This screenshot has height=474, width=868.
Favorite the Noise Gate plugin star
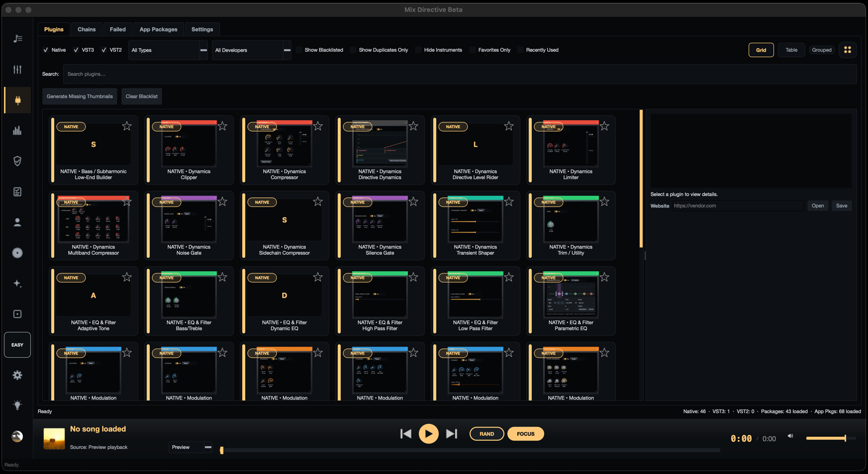click(x=222, y=202)
